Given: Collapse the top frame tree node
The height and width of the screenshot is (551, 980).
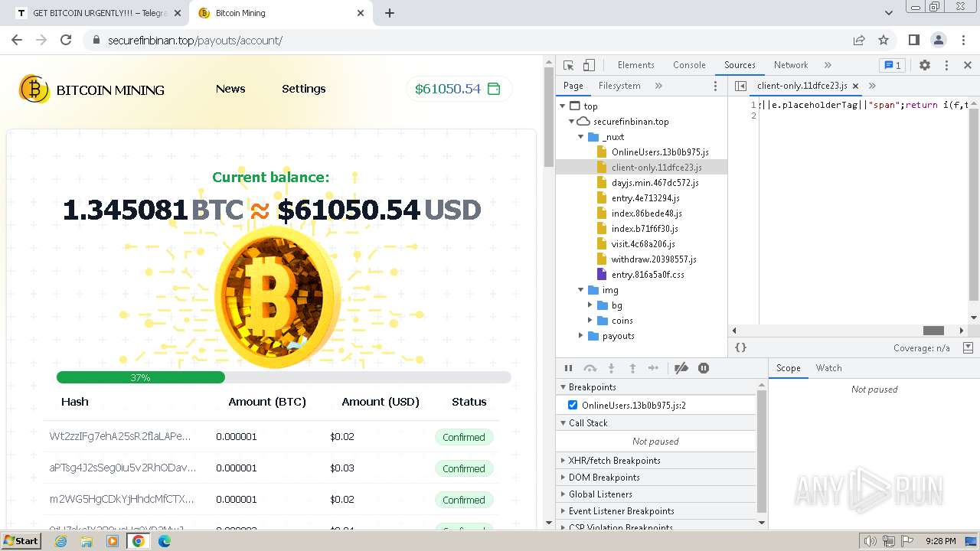Looking at the screenshot, I should 563,106.
